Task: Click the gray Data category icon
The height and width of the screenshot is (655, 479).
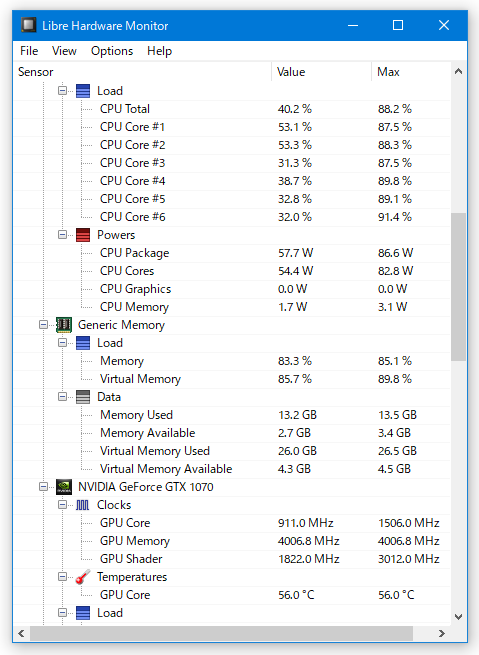Action: tap(83, 397)
